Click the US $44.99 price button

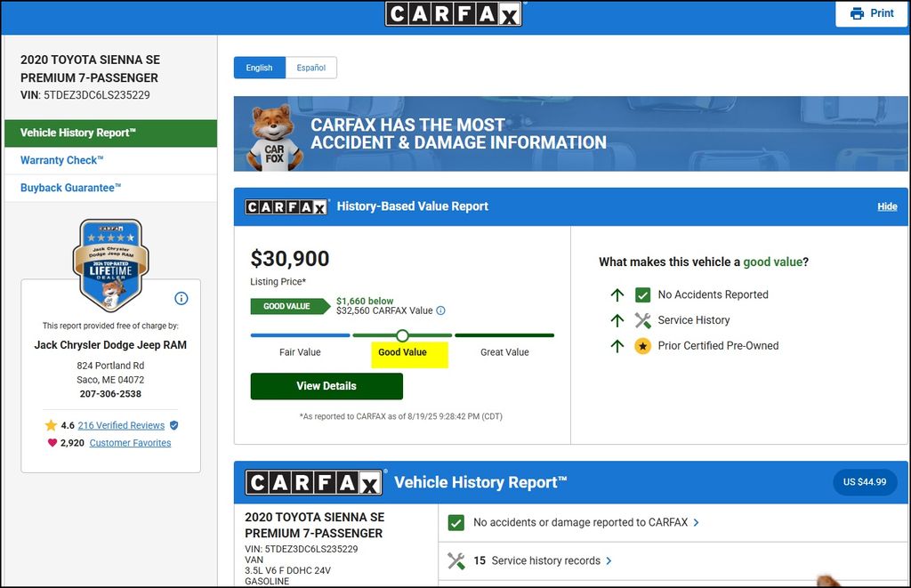point(865,482)
